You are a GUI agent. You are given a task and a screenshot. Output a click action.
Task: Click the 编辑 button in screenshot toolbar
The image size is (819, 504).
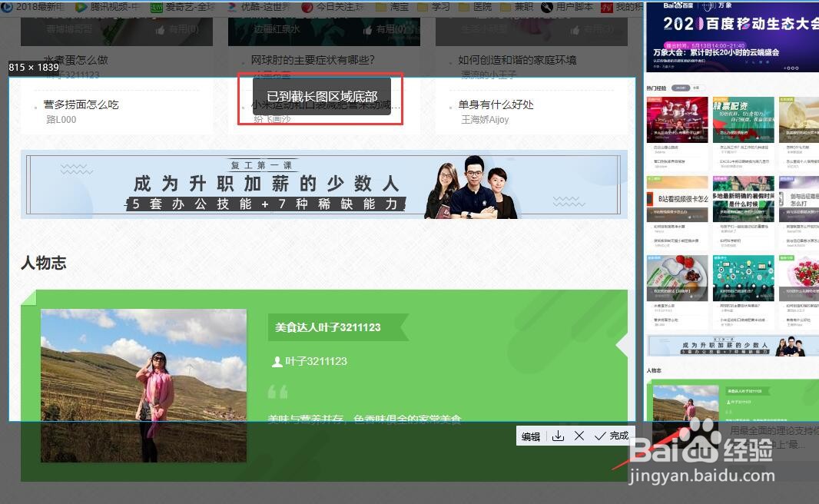pyautogui.click(x=531, y=436)
